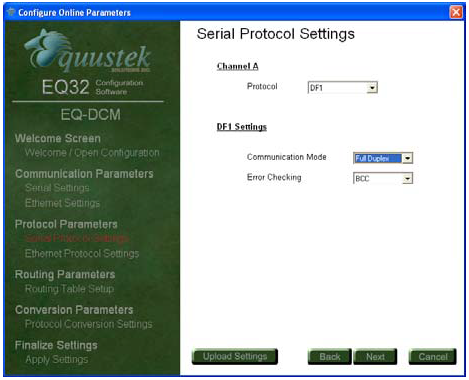Go Back to the previous step
The image size is (469, 380).
[x=329, y=357]
